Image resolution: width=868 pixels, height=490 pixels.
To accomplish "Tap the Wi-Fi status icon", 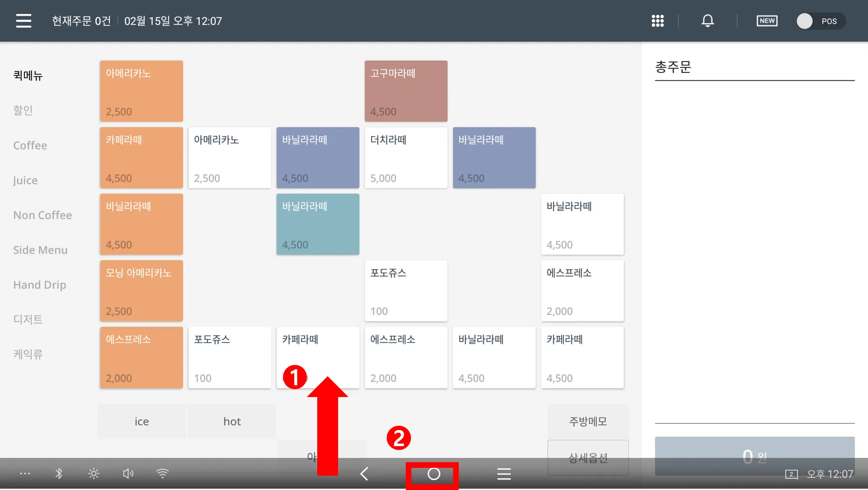I will point(162,473).
